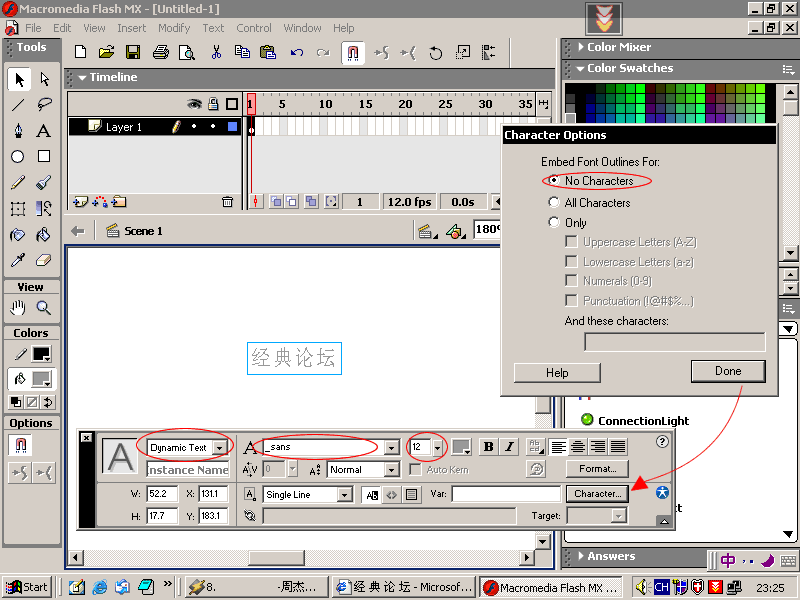Open the Dynamic Text type dropdown
Screen dimensions: 800x600
220,447
